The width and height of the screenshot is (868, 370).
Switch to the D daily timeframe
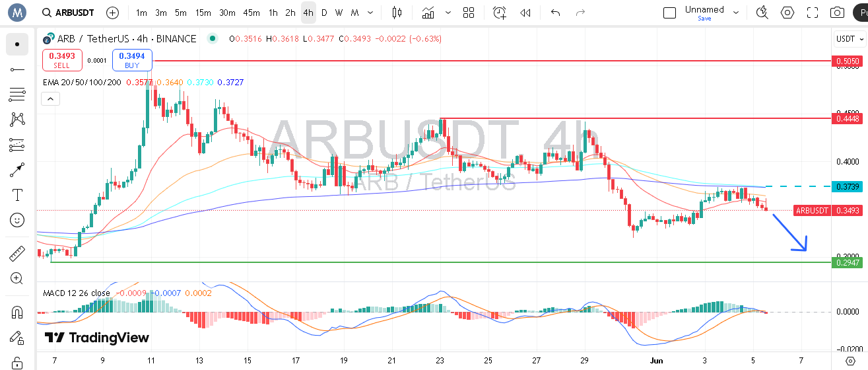(x=324, y=13)
